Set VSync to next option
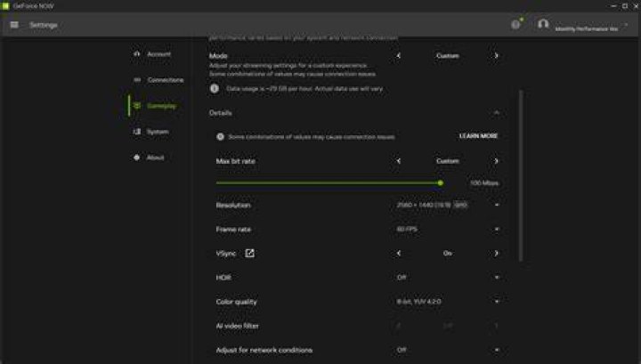 [x=496, y=254]
